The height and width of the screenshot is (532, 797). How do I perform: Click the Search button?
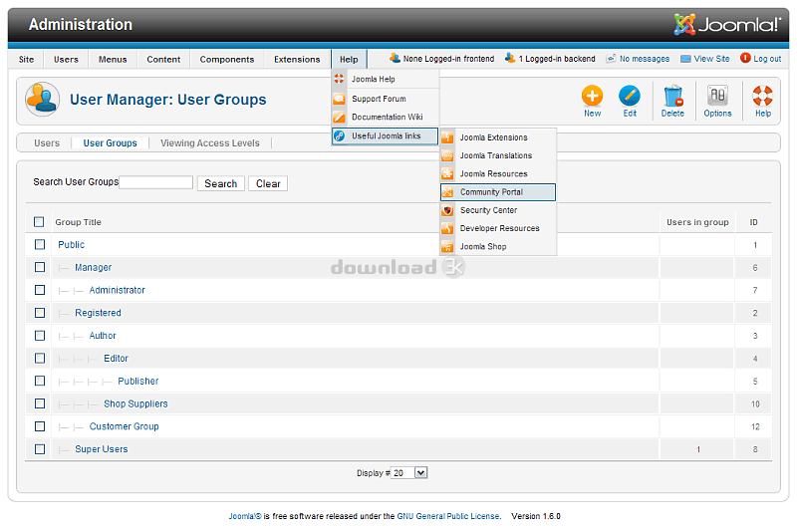click(x=220, y=183)
